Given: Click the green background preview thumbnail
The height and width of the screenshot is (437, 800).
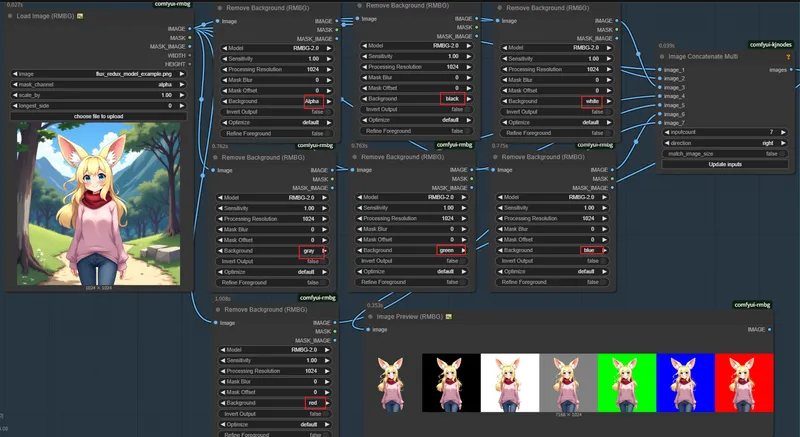Looking at the screenshot, I should point(626,382).
